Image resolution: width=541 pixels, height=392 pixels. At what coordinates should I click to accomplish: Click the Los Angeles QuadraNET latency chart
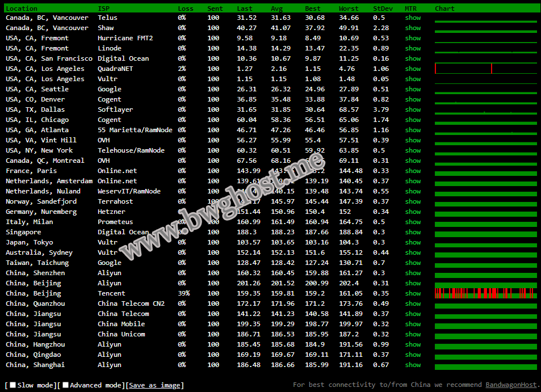(x=485, y=69)
